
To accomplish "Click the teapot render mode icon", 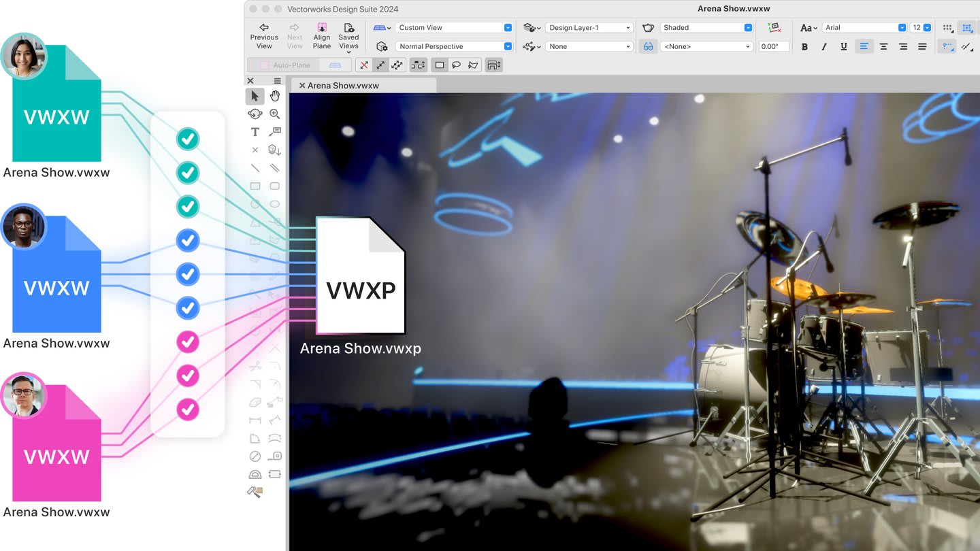I will point(649,28).
